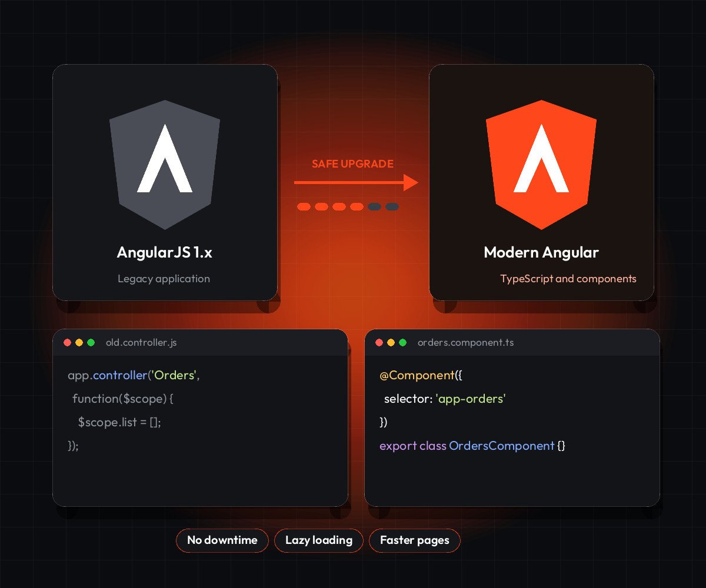Click the old.controller.js file name
Viewport: 706px width, 588px height.
[x=141, y=342]
